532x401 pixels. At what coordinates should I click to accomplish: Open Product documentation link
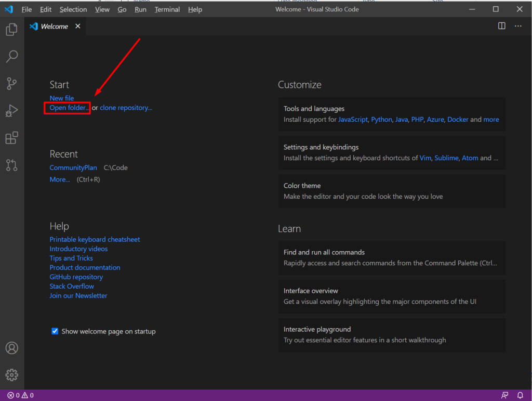point(85,267)
